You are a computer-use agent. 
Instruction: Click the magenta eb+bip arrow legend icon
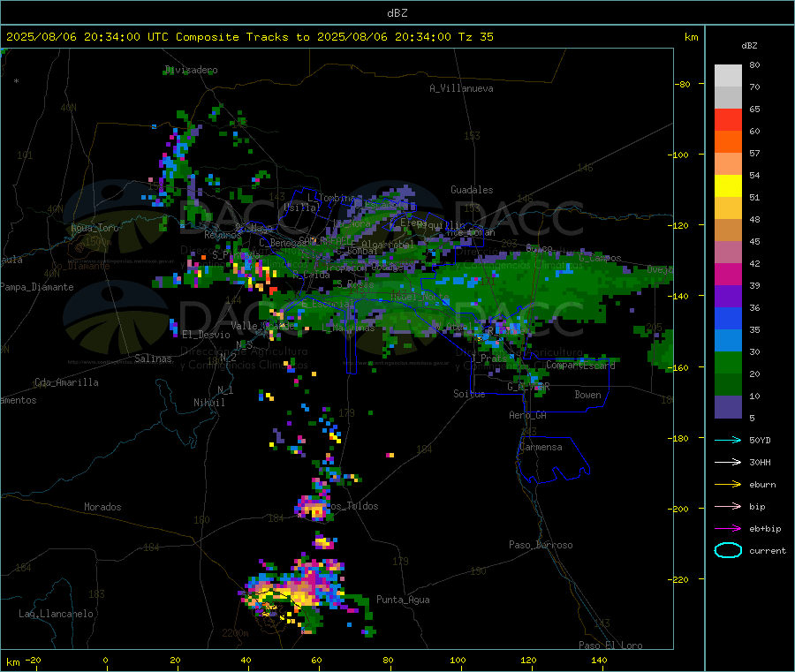pos(728,529)
